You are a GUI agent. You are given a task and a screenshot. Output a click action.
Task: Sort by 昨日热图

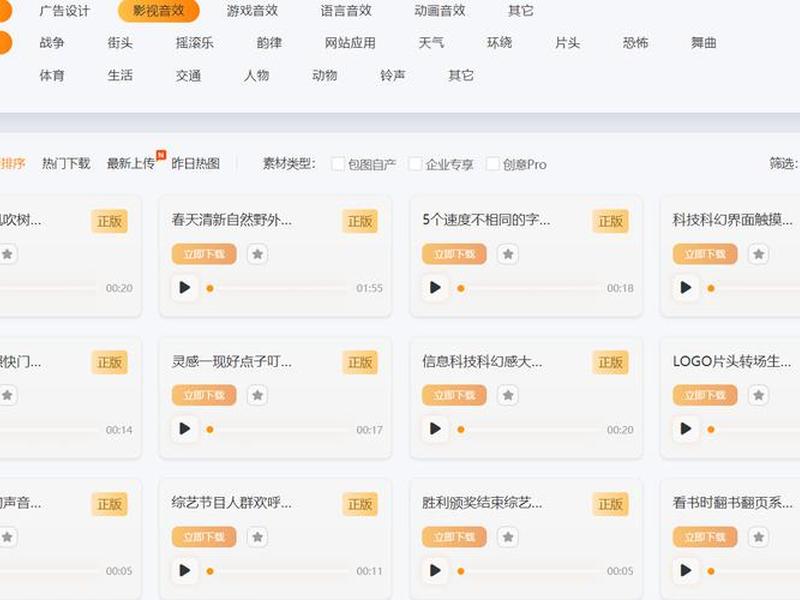point(195,163)
